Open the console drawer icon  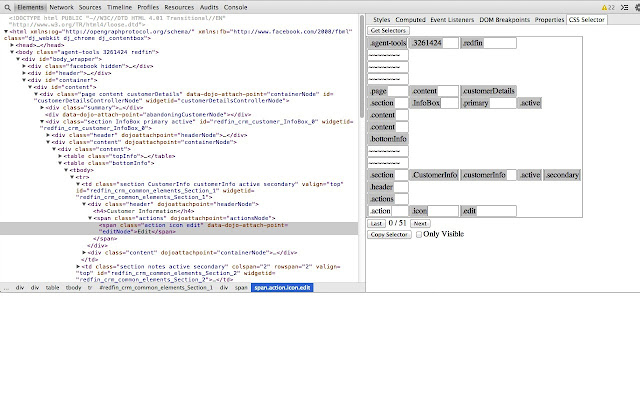coord(624,7)
